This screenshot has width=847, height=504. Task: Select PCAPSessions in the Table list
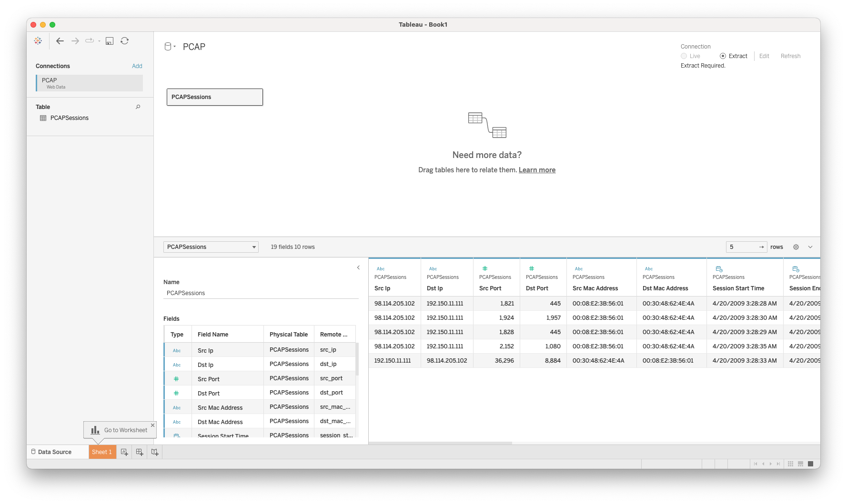70,118
